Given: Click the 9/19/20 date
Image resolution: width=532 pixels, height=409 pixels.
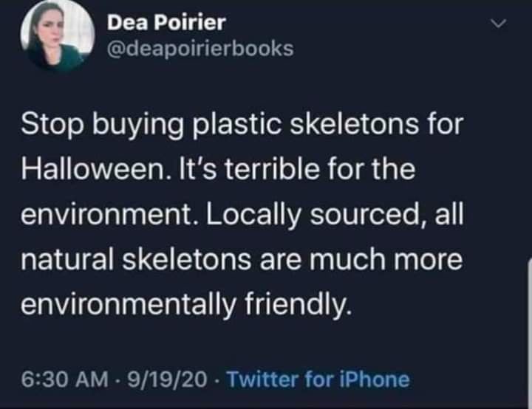Looking at the screenshot, I should coord(167,379).
